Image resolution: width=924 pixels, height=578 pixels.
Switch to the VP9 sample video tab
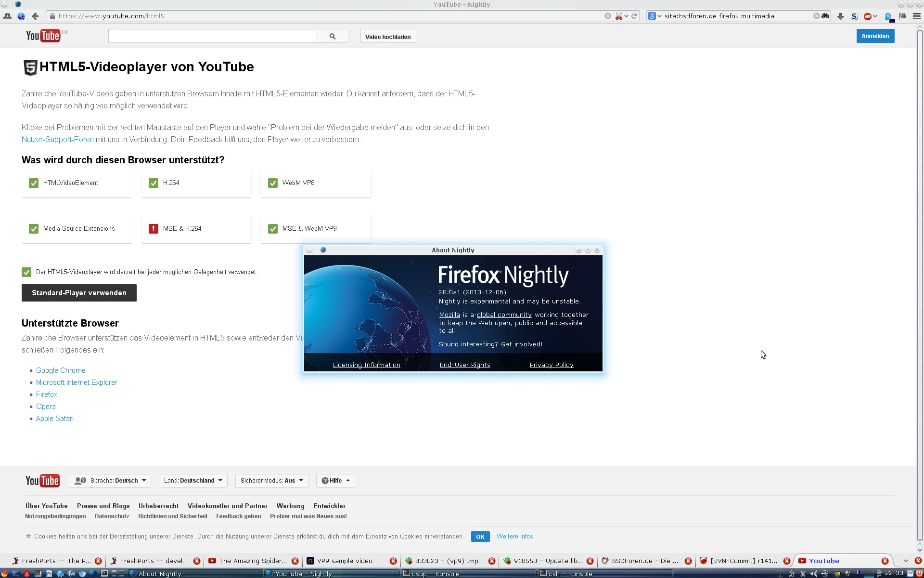(x=345, y=561)
